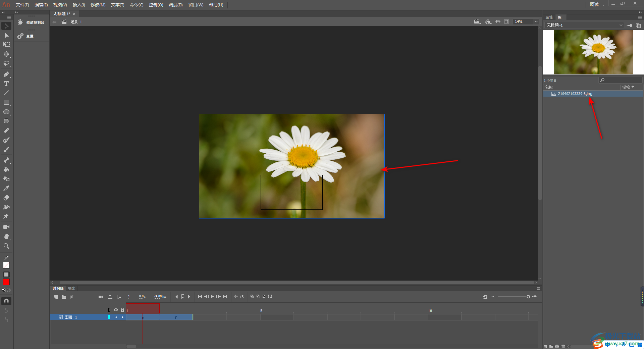Screen dimensions: 644x349
Task: Select the Line tool
Action: [6, 93]
